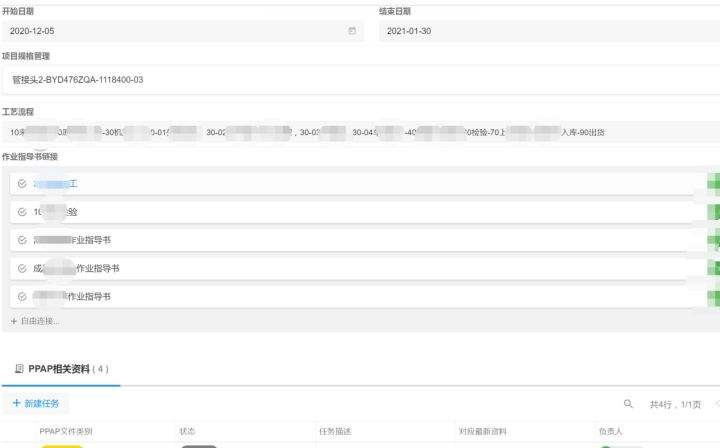Click the green icon on first instruction row

point(714,184)
